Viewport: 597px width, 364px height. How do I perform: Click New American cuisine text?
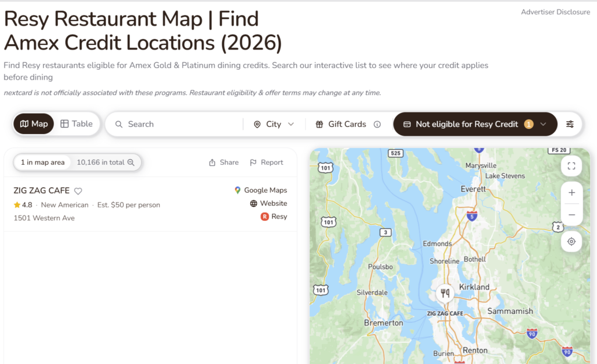[x=65, y=205]
